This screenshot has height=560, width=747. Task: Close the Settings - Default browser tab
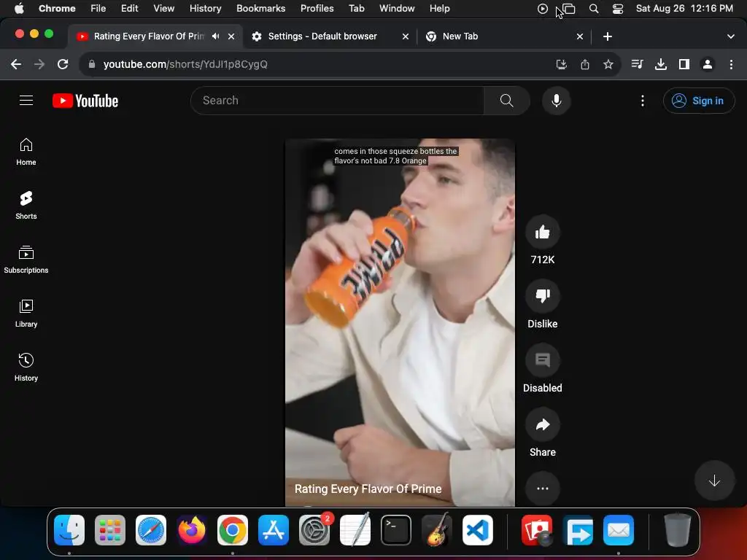click(406, 36)
